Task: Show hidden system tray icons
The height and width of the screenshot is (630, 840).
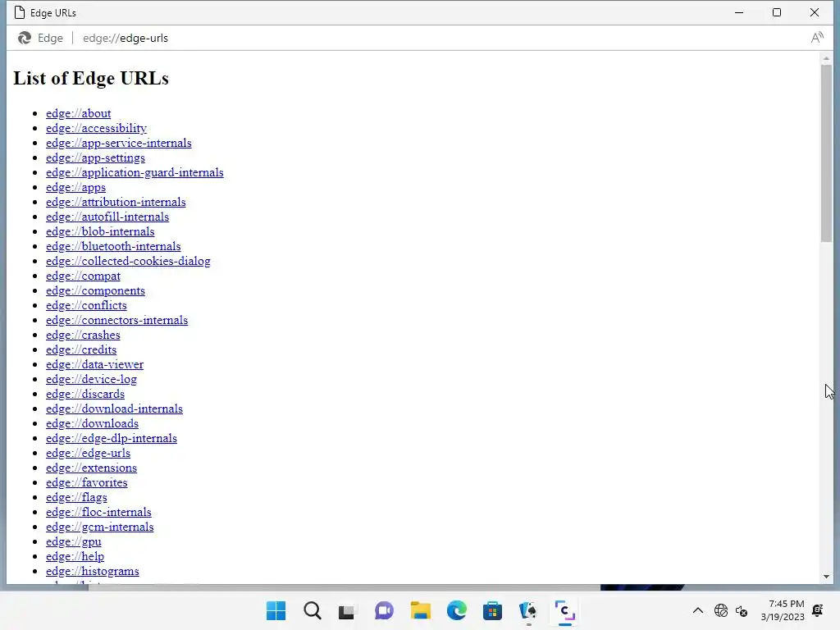Action: pyautogui.click(x=697, y=610)
